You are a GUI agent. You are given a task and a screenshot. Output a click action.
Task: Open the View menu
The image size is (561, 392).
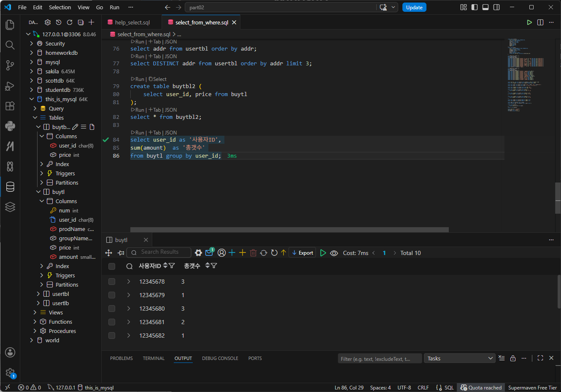tap(84, 7)
